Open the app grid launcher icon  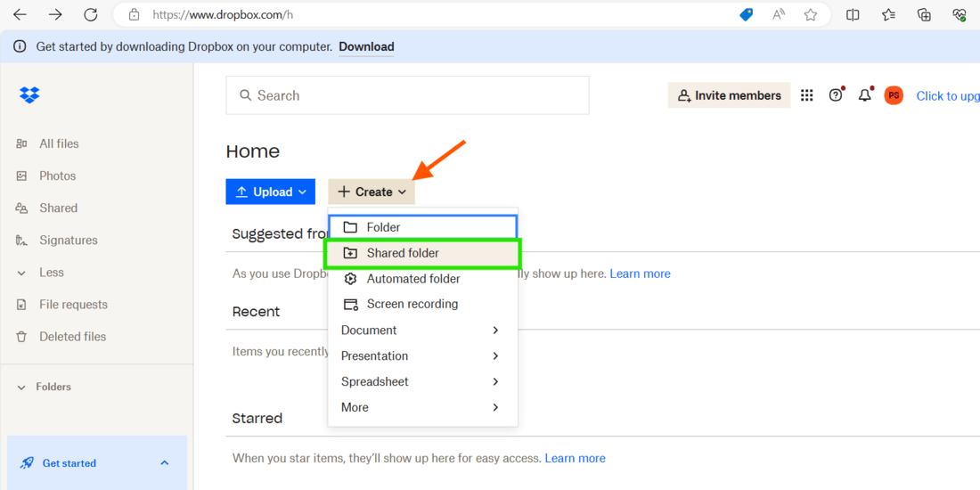tap(806, 95)
